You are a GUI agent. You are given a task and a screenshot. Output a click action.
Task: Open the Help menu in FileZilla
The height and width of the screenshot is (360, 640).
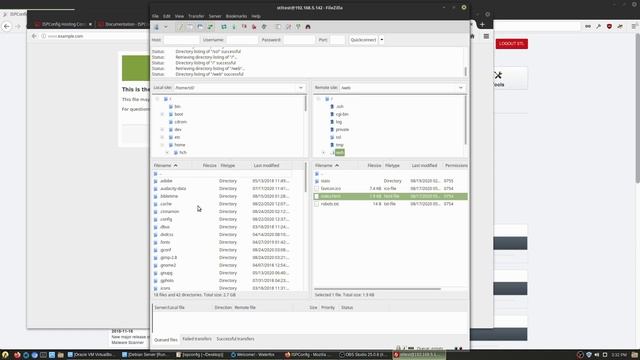click(256, 16)
